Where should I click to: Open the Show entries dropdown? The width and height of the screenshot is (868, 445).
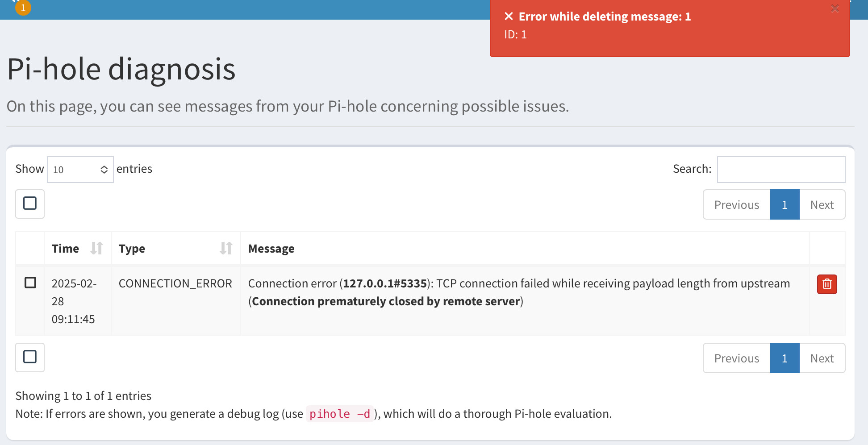(79, 170)
